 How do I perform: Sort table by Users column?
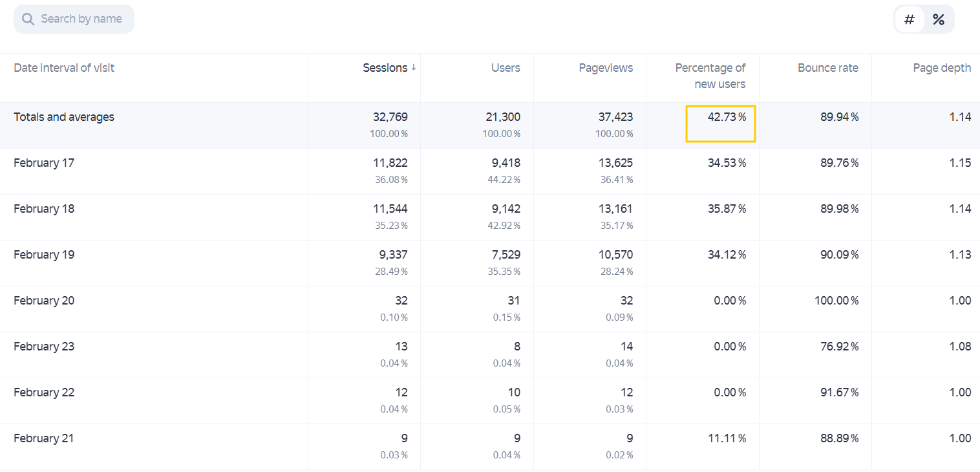pos(506,68)
